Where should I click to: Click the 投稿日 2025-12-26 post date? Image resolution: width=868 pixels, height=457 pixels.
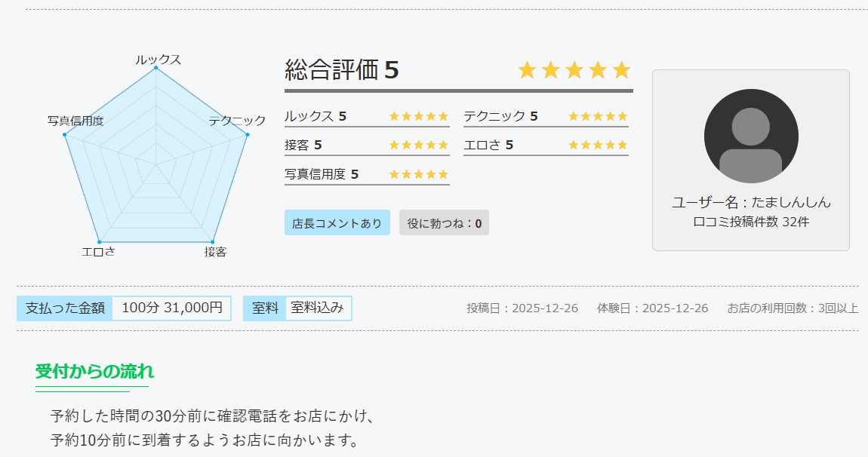[522, 308]
